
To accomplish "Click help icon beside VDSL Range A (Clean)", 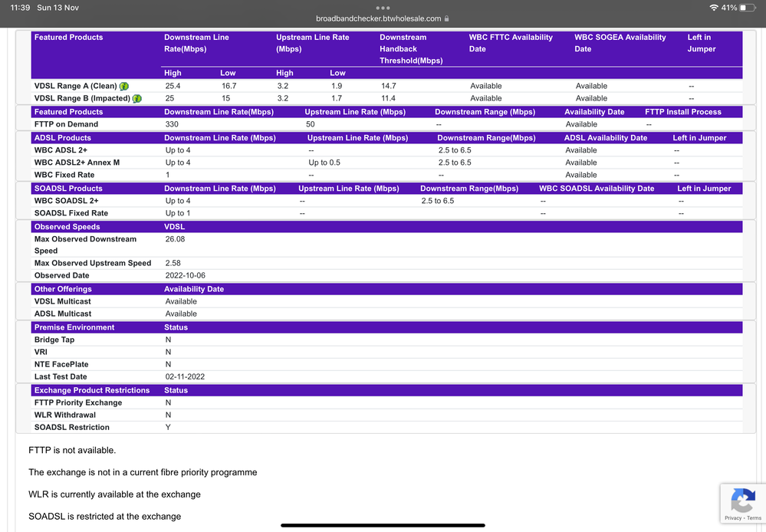I will click(124, 86).
